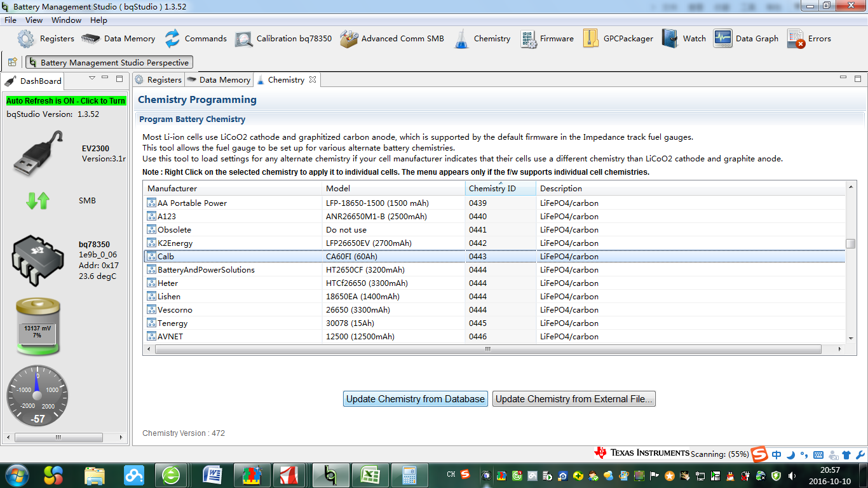Click the SMB communication arrows icon
868x488 pixels.
pyautogui.click(x=37, y=201)
